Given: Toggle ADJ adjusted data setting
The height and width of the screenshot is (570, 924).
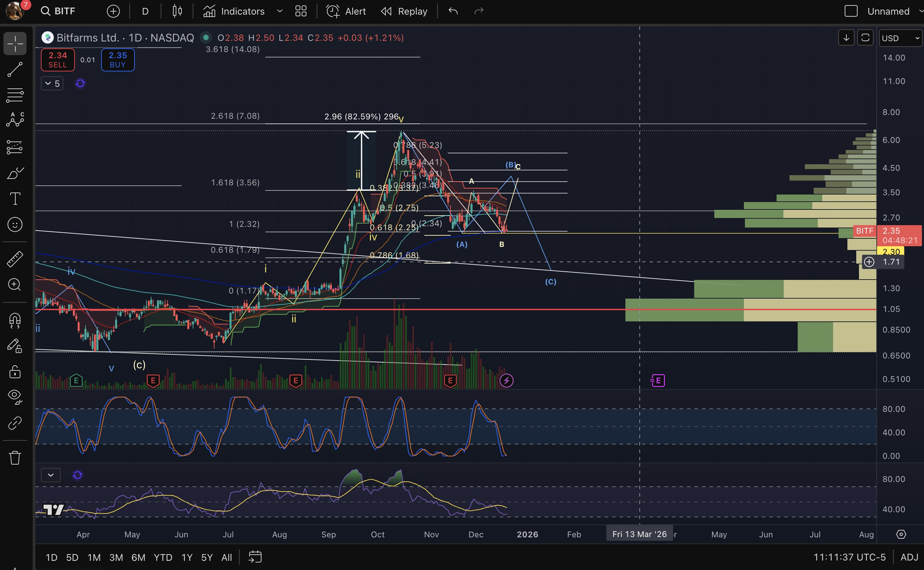Looking at the screenshot, I should pos(909,557).
